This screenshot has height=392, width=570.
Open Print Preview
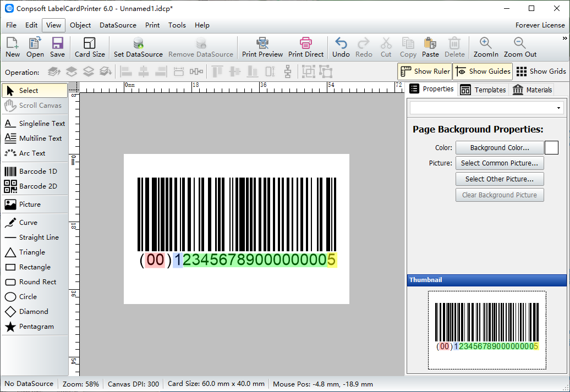tap(262, 47)
